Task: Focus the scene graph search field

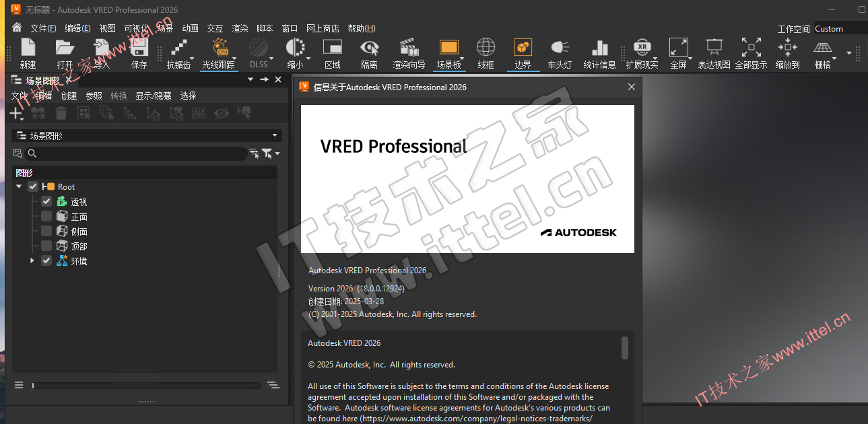Action: click(136, 153)
